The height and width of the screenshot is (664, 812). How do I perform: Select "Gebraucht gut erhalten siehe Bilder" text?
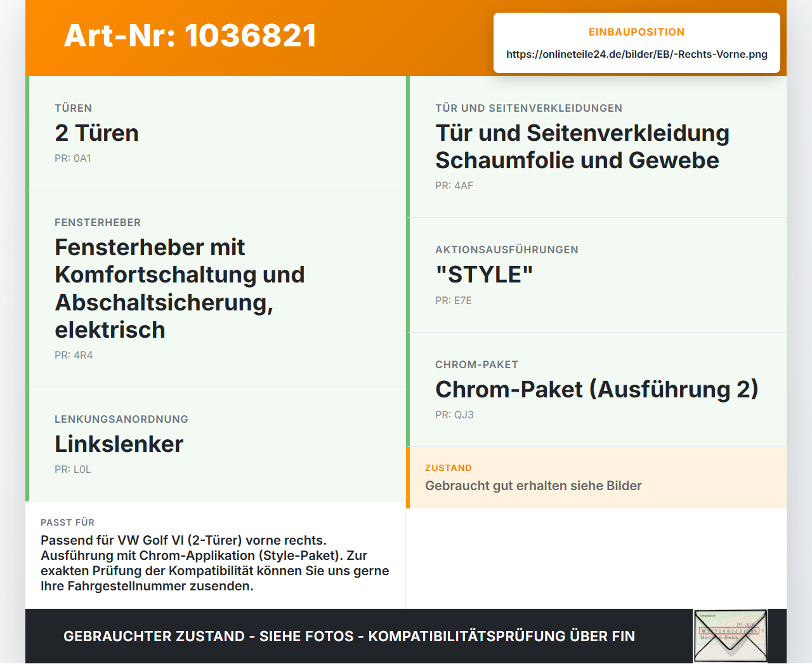tap(534, 486)
